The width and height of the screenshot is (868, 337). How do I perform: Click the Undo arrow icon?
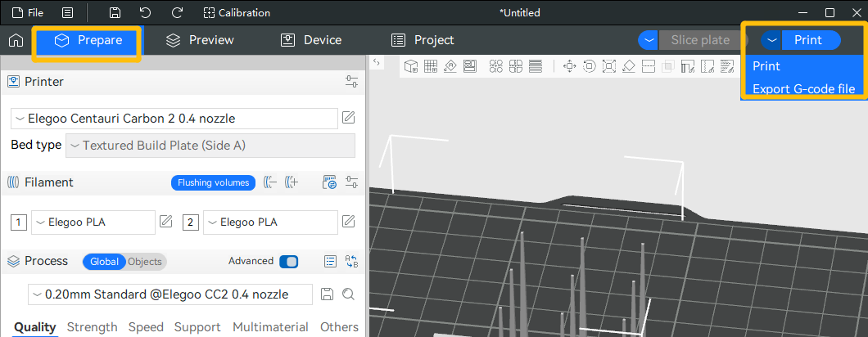click(145, 13)
